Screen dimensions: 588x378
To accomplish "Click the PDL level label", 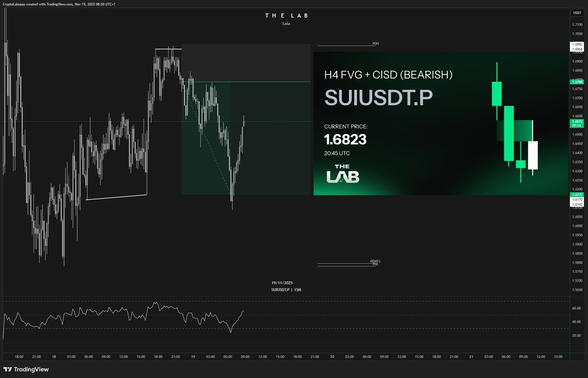I will click(375, 264).
